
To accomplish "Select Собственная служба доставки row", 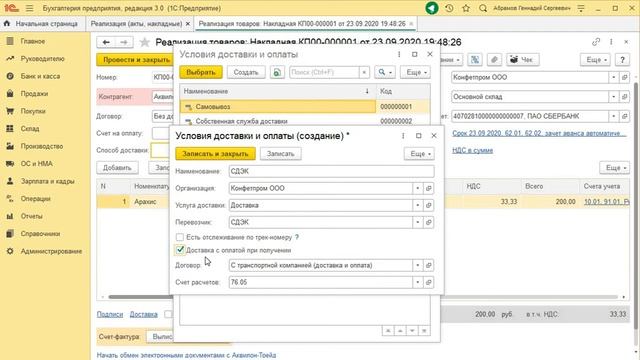I will [305, 121].
